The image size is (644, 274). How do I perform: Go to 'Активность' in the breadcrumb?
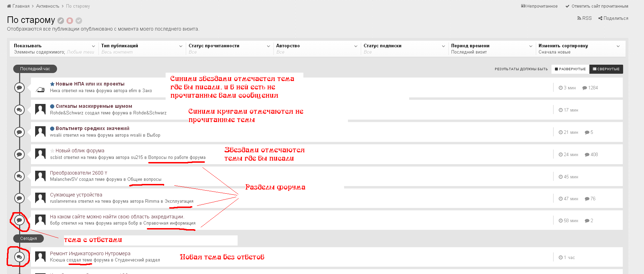click(x=48, y=6)
